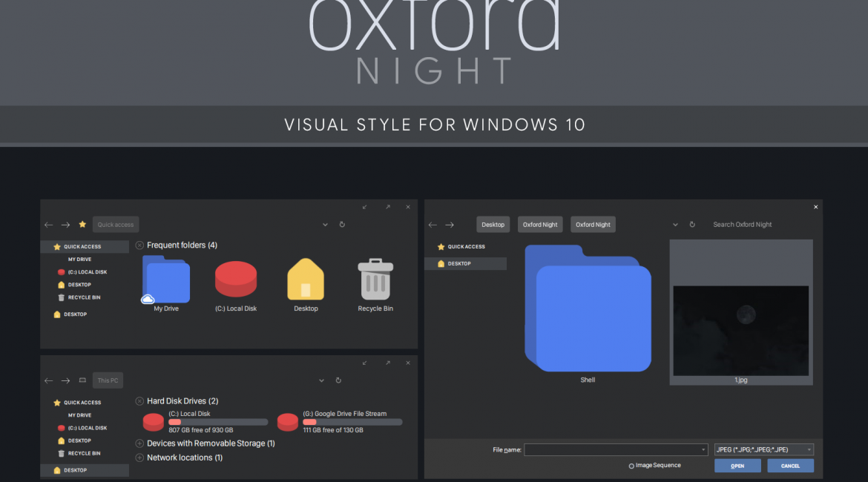The image size is (868, 482).
Task: Click the Open button
Action: click(737, 466)
